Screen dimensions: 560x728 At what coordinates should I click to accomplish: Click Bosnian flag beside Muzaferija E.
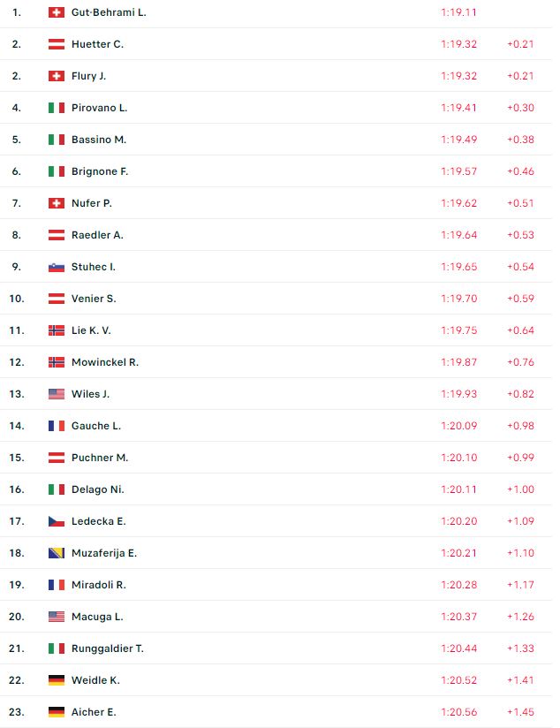coord(57,553)
